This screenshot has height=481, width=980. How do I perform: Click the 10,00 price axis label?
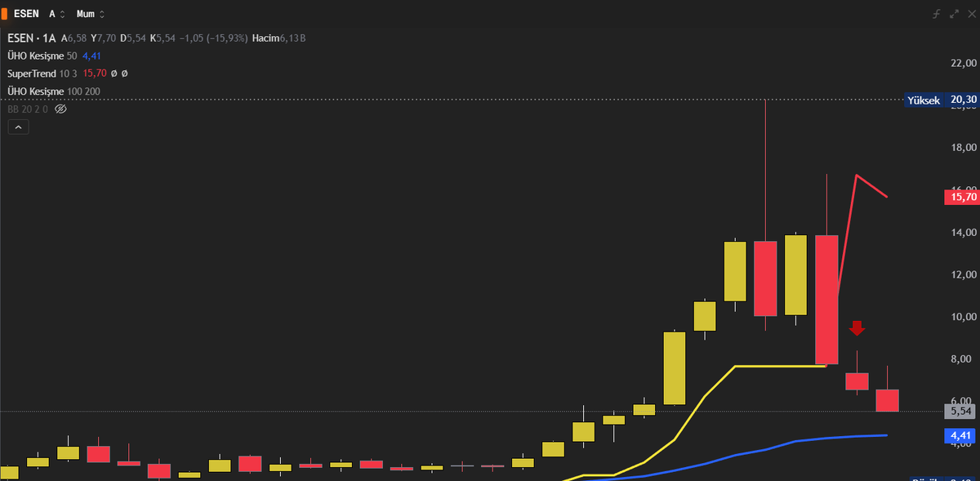tap(964, 317)
